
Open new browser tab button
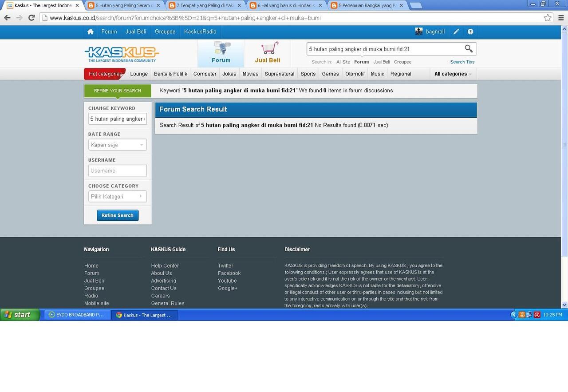(x=416, y=6)
